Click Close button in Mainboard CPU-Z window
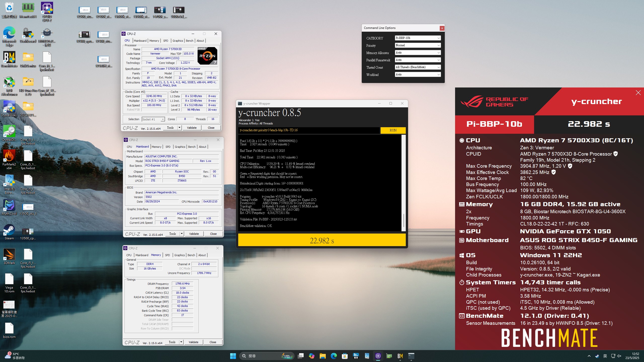The width and height of the screenshot is (644, 362). 213,234
